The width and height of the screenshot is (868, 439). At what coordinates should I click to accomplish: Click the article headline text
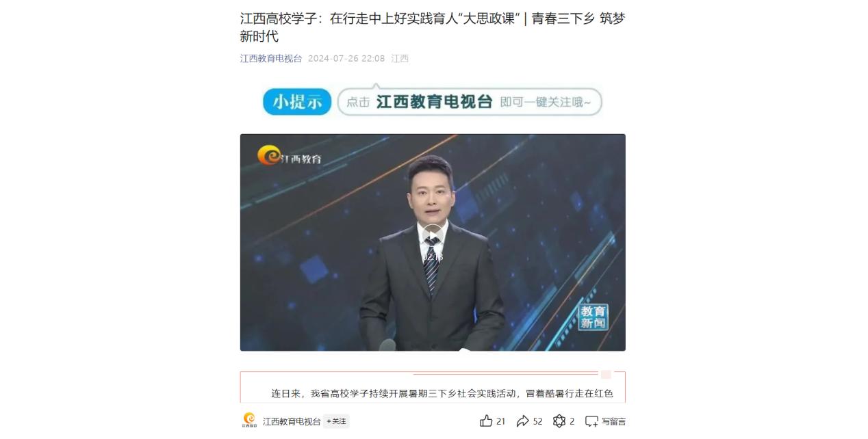tap(433, 27)
